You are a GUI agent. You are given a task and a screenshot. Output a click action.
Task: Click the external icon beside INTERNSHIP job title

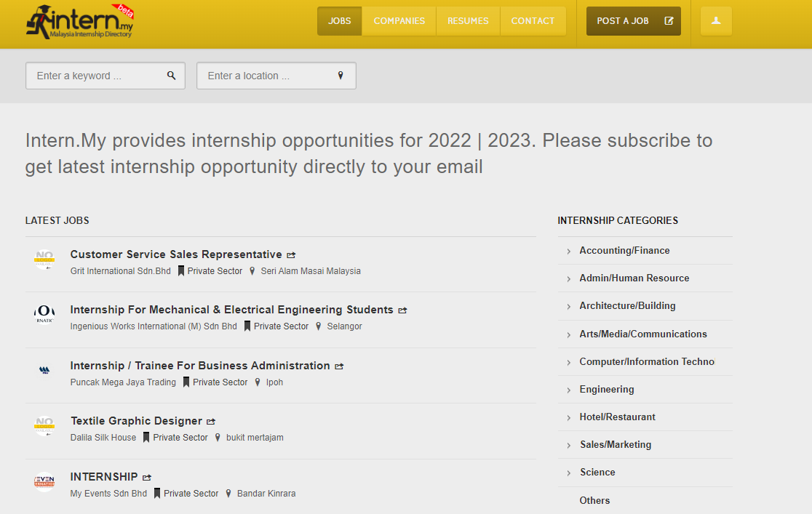[147, 478]
